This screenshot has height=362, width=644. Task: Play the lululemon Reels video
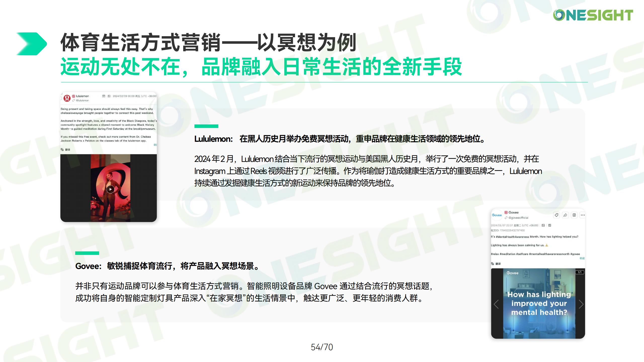(110, 189)
